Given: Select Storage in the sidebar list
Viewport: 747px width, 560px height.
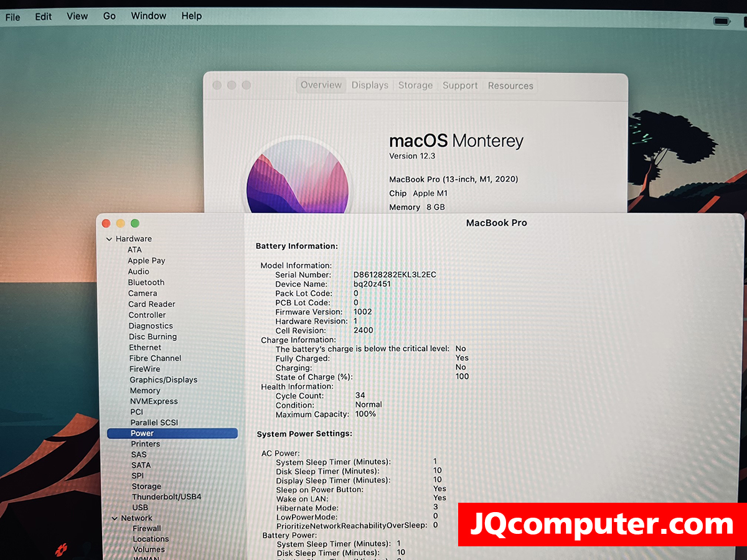Looking at the screenshot, I should (146, 487).
